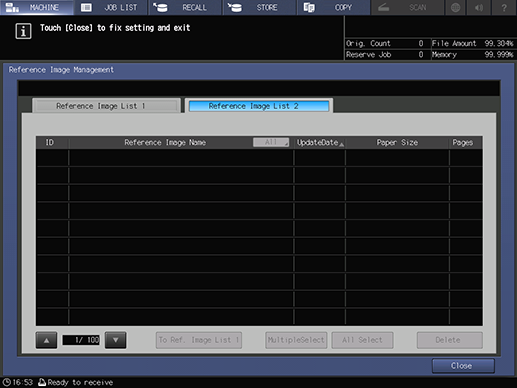Click the speaker volume icon
Image resolution: width=517 pixels, height=388 pixels.
tap(479, 7)
